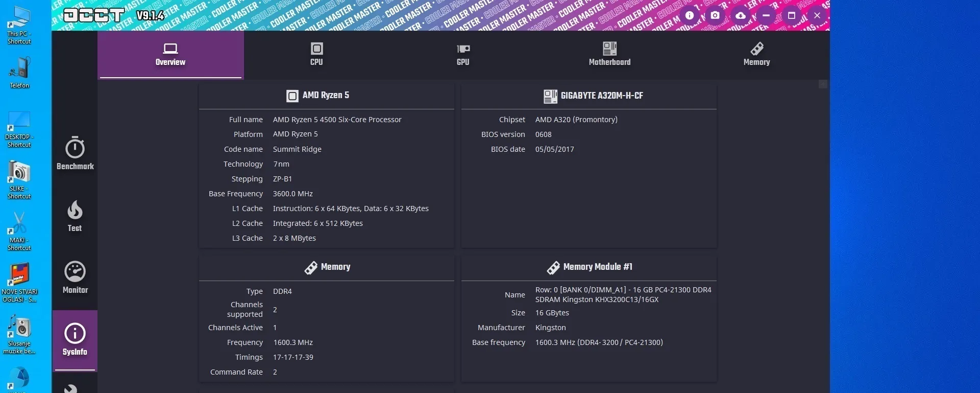This screenshot has width=980, height=393.
Task: Open the wrench settings icon in sidebar
Action: (x=71, y=389)
